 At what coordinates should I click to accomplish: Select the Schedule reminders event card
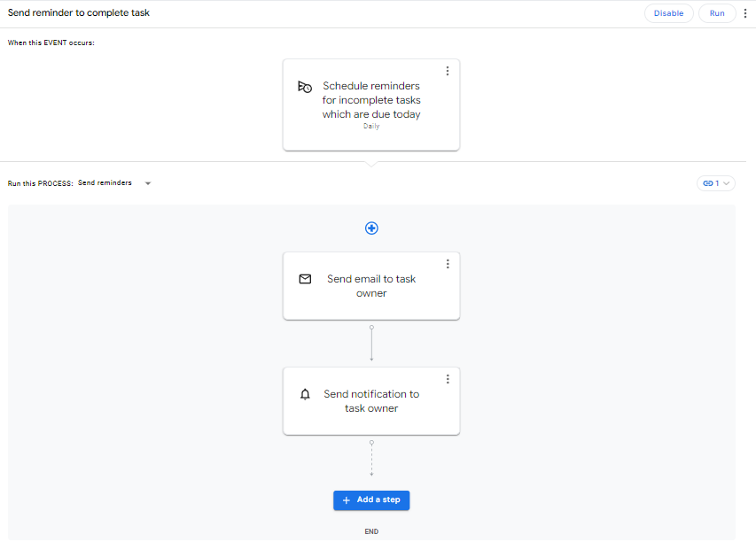371,105
